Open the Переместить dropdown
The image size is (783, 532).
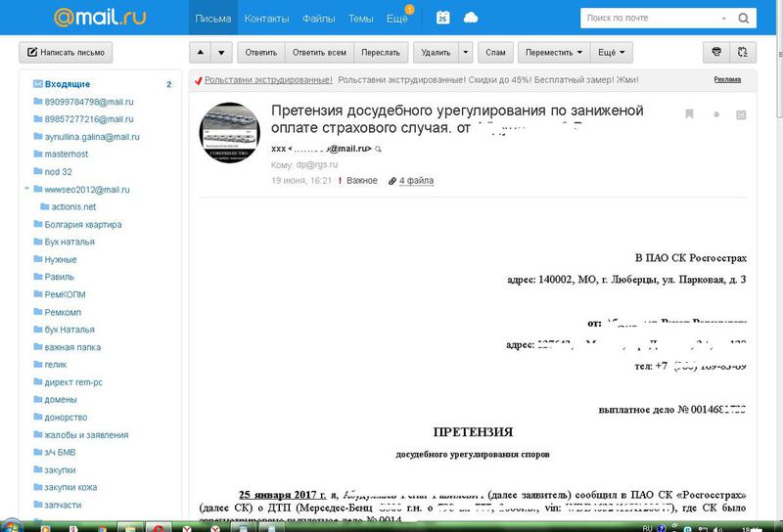click(554, 53)
